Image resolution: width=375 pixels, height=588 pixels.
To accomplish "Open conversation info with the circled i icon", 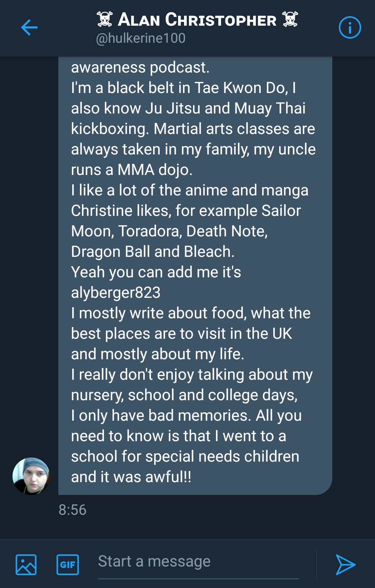I will pos(350,27).
